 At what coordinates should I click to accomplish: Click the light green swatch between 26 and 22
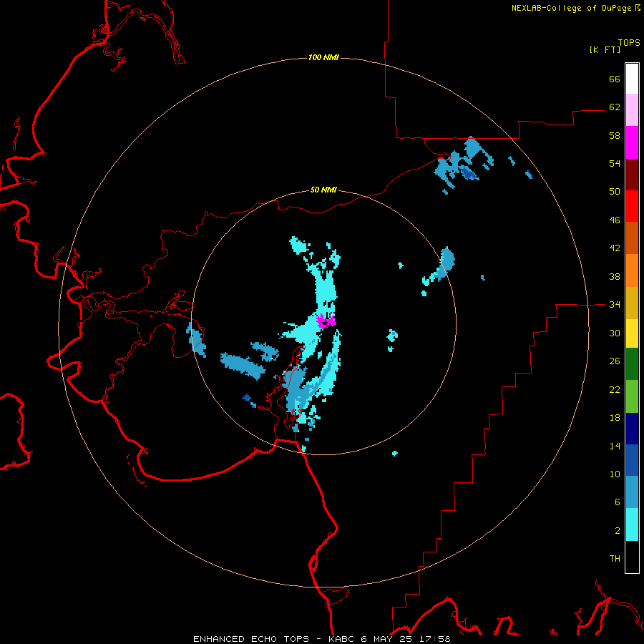(632, 396)
